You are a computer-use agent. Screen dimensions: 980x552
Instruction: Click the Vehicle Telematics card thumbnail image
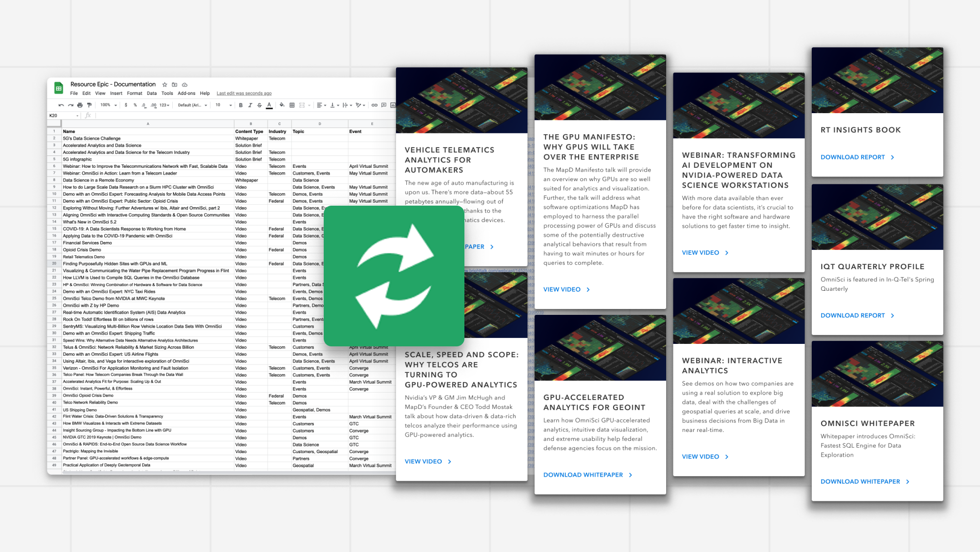click(x=461, y=100)
